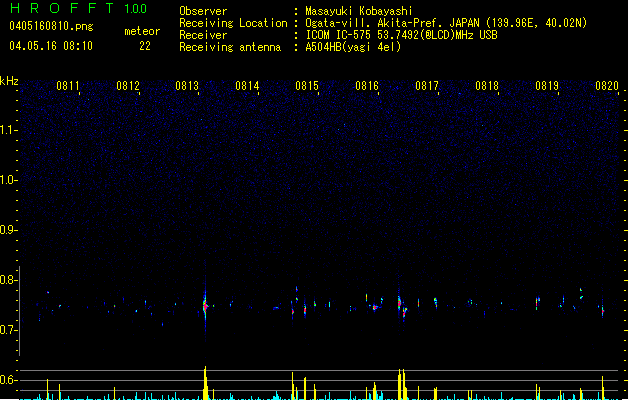Click the HROFFT 1.0.0 title text
629x400 pixels.
(78, 8)
